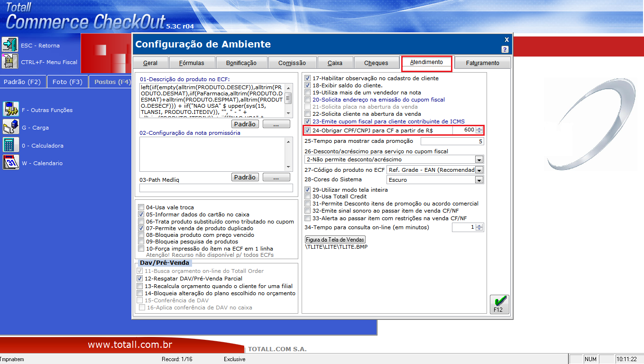Expand the 27-Código do produto no ECF dropdown
Viewport: 644px width, 364px height.
(479, 170)
